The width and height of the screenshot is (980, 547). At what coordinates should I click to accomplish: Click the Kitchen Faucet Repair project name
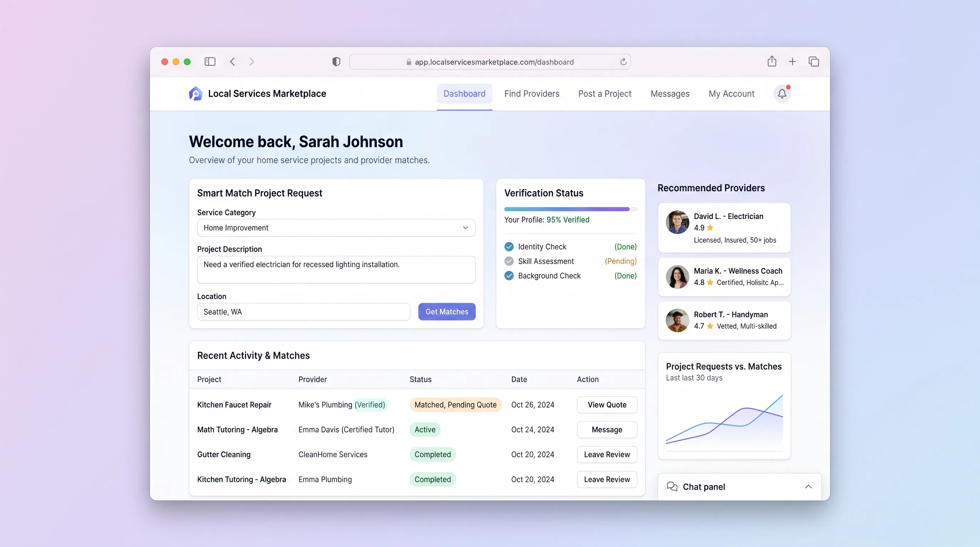click(x=234, y=405)
